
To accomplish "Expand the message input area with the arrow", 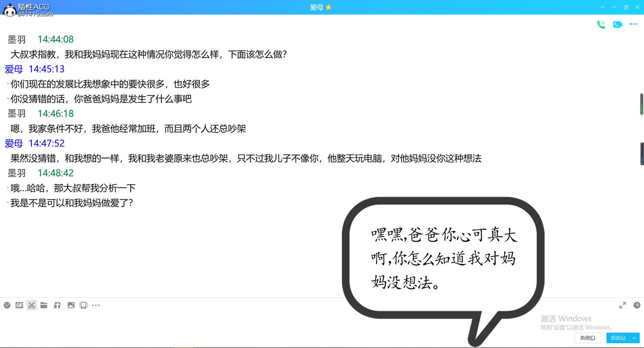I will point(622,305).
